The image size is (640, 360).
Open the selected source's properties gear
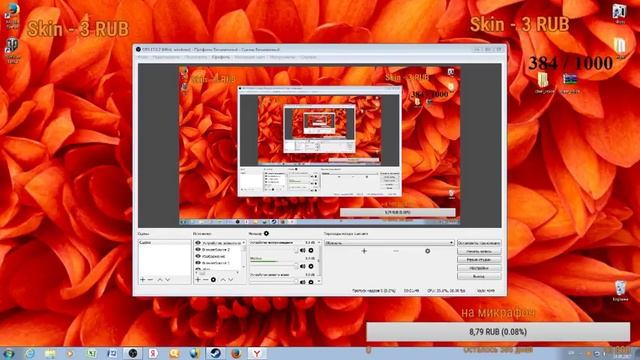pyautogui.click(x=213, y=280)
